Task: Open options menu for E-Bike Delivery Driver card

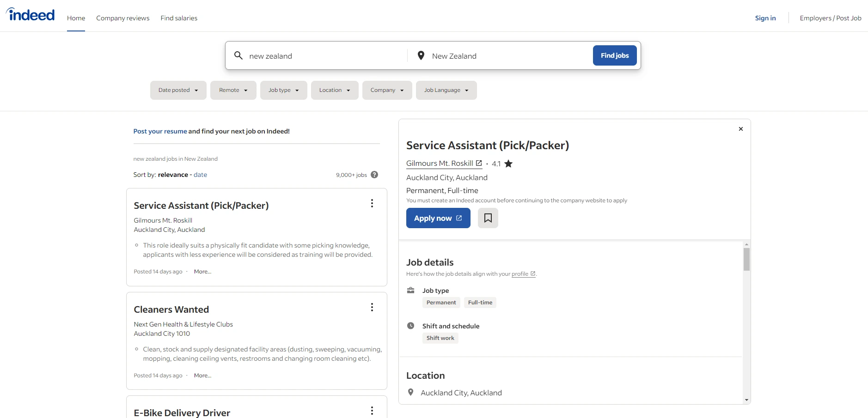Action: click(x=372, y=411)
